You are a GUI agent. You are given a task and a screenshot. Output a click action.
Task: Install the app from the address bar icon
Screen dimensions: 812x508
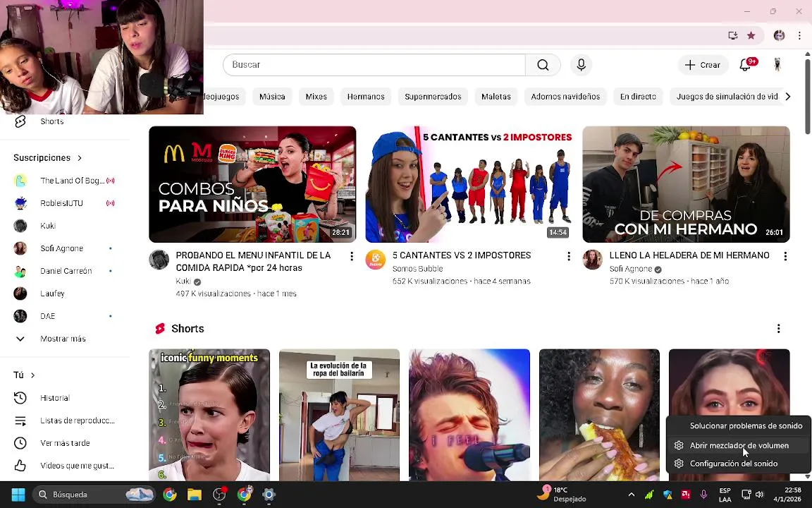pyautogui.click(x=733, y=35)
